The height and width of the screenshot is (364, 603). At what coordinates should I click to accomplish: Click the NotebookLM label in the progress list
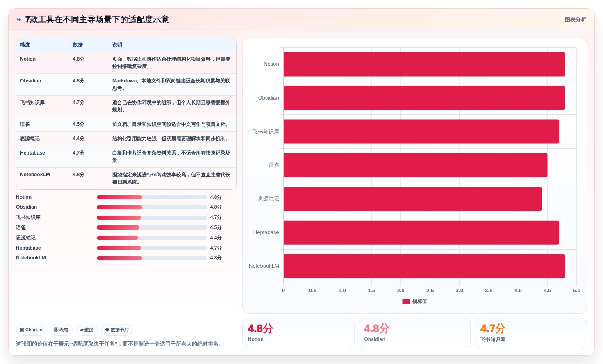31,258
